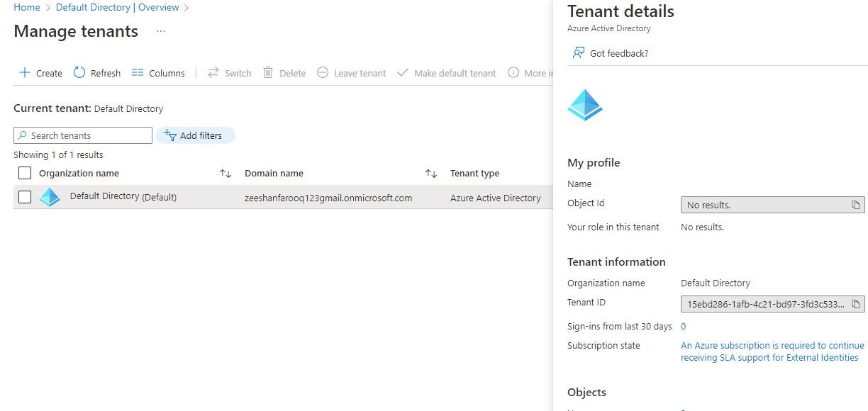Click the Leave tenant toolbar label
This screenshot has height=411, width=868.
tap(360, 73)
